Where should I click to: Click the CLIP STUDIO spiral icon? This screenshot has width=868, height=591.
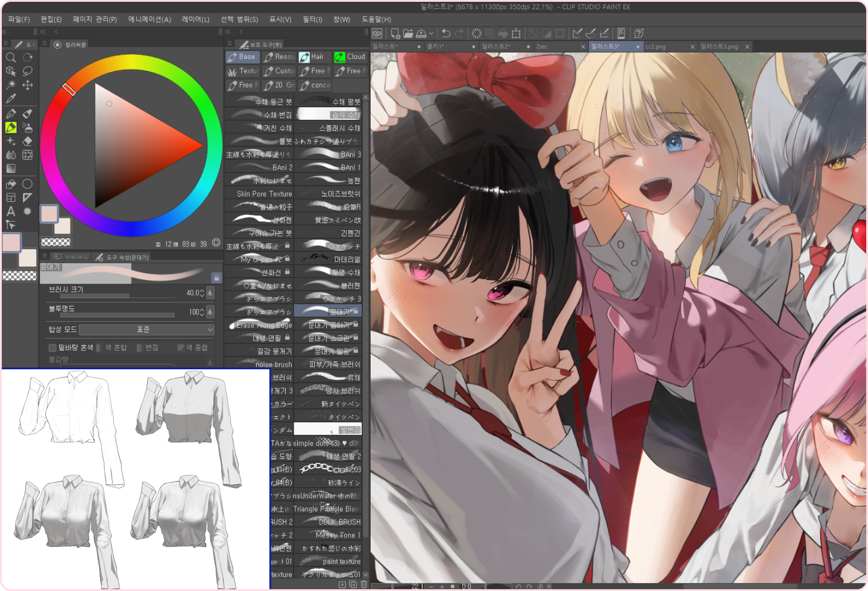pyautogui.click(x=377, y=33)
